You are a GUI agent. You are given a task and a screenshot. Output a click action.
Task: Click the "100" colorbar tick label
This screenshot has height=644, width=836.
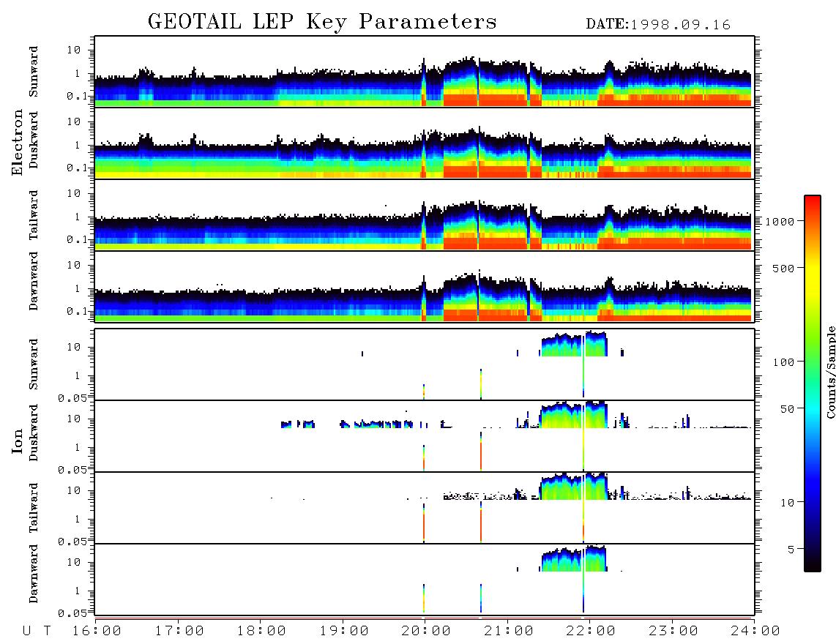[x=783, y=362]
